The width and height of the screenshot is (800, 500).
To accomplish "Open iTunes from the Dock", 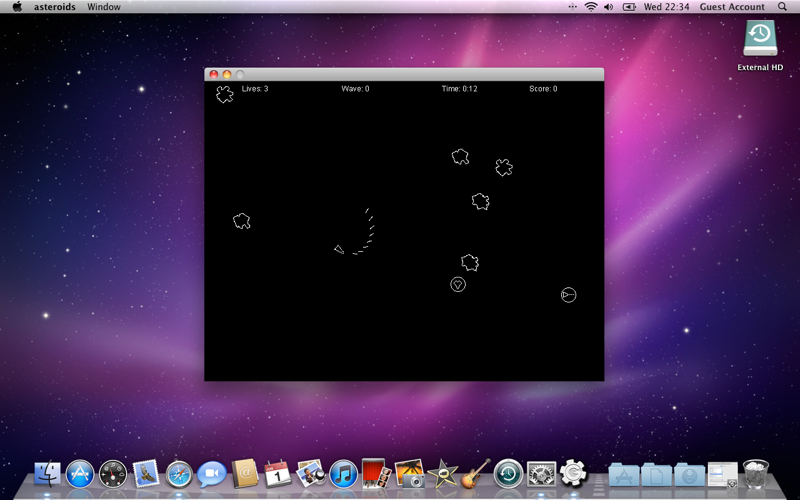I will [343, 474].
